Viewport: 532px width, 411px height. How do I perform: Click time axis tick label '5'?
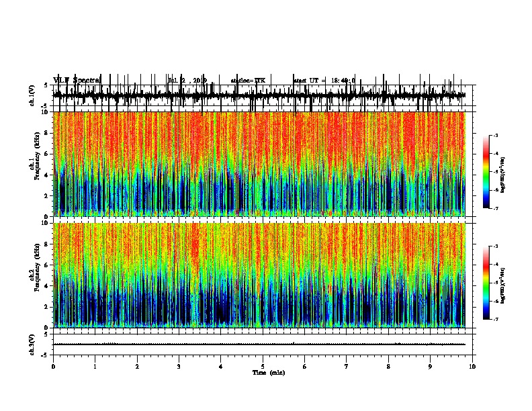click(263, 367)
